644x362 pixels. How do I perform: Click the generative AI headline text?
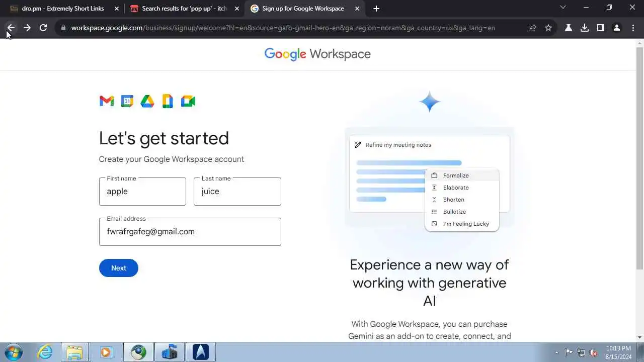(x=430, y=283)
